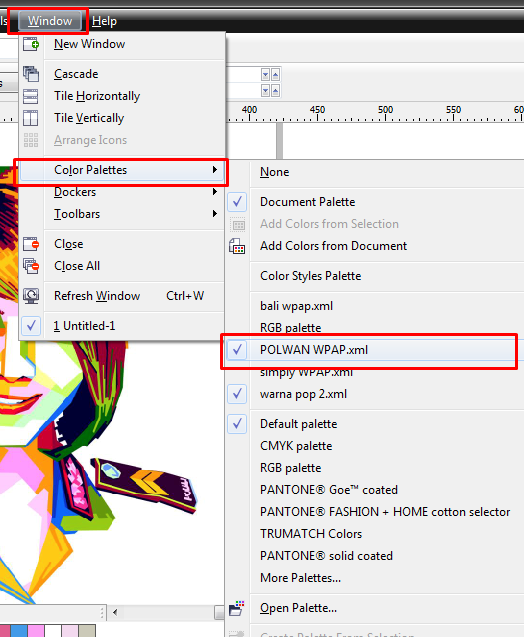Expand the Dockers submenu
This screenshot has width=524, height=637.
coord(214,192)
